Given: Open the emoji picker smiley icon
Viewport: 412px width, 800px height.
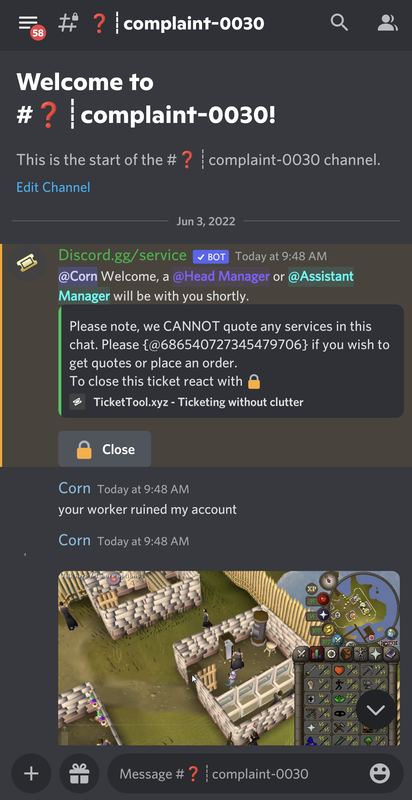Looking at the screenshot, I should [x=379, y=774].
